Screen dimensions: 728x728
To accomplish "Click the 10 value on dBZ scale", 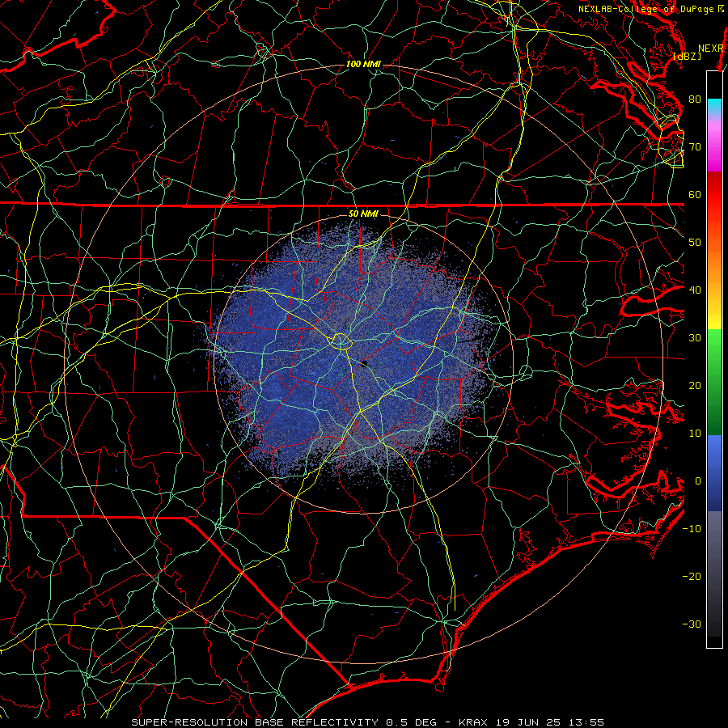I will (695, 434).
